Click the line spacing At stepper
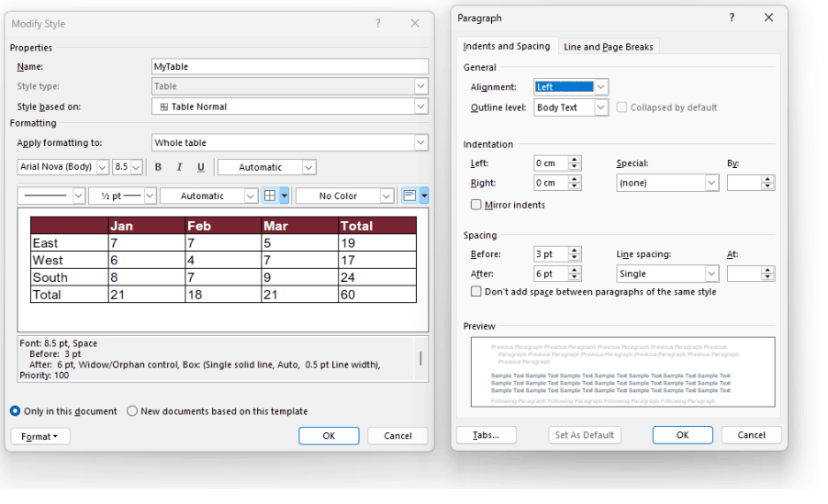This screenshot has height=504, width=828. click(767, 274)
